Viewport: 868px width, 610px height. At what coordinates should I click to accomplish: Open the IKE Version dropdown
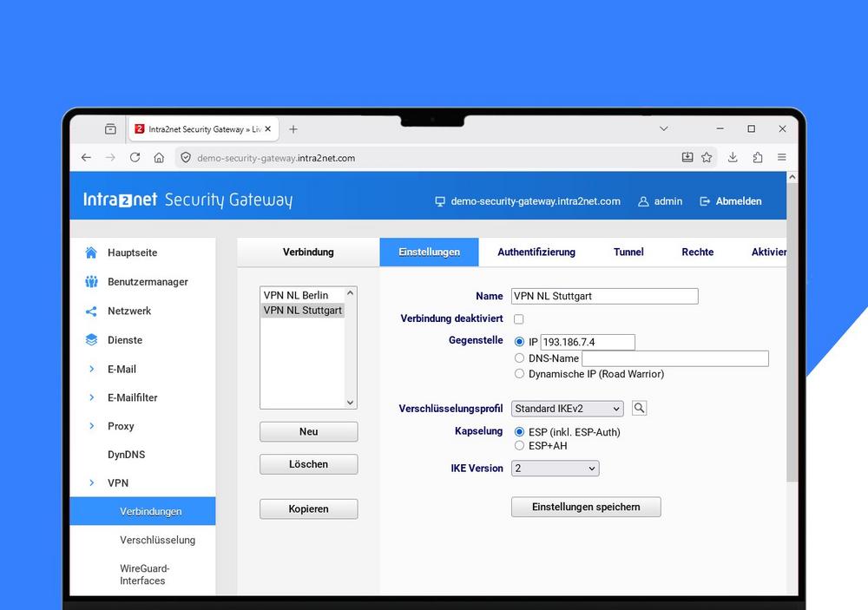pos(556,469)
